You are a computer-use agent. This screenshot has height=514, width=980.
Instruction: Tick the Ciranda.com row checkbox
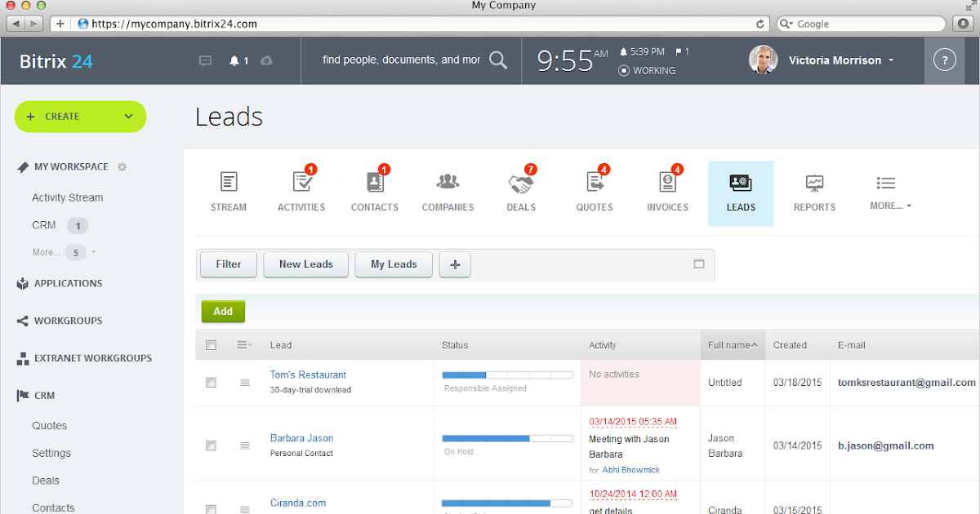211,508
